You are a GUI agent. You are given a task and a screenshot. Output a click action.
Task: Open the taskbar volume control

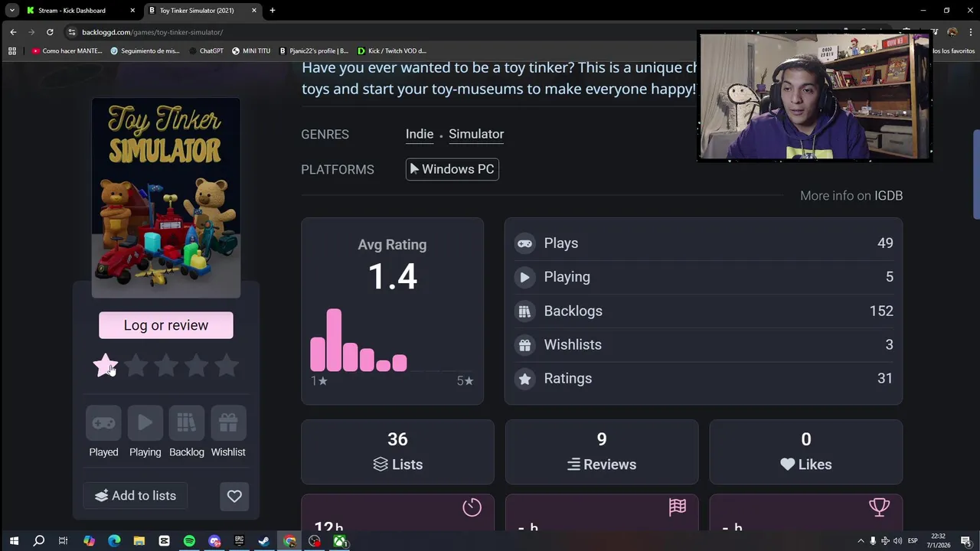click(x=897, y=541)
